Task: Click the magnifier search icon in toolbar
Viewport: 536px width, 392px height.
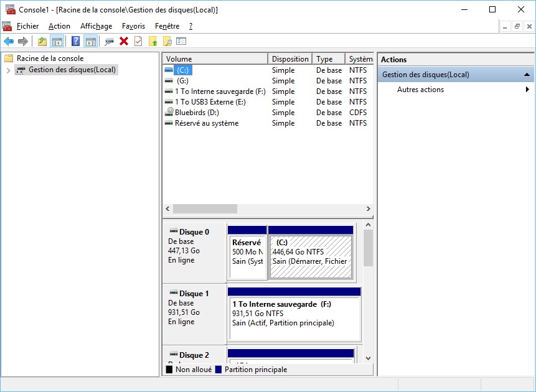Action: [x=167, y=42]
